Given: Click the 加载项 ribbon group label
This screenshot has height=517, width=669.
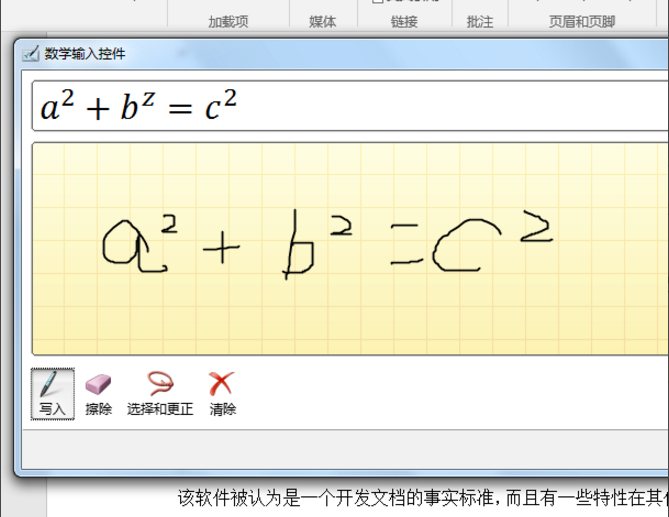Looking at the screenshot, I should [228, 21].
